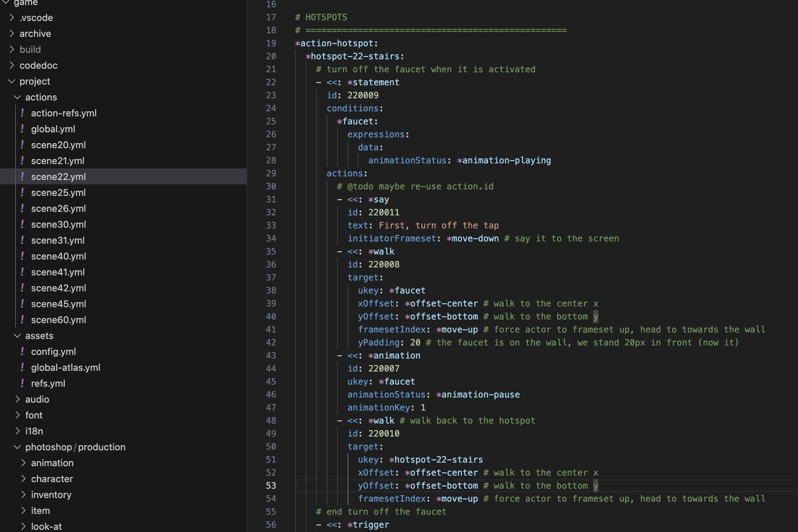The height and width of the screenshot is (532, 798).
Task: Click line number 53 in the gutter
Action: (271, 486)
